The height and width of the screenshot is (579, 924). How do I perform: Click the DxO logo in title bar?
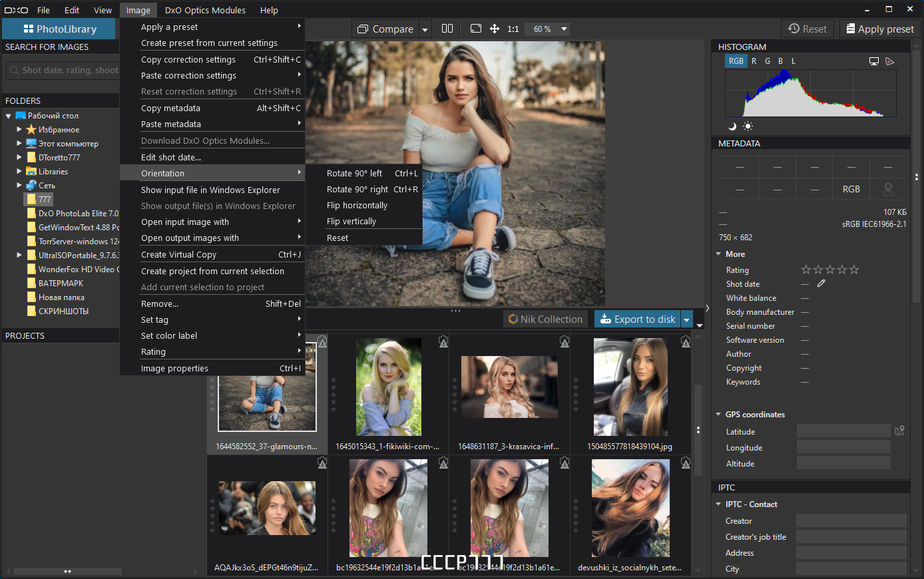click(x=16, y=10)
